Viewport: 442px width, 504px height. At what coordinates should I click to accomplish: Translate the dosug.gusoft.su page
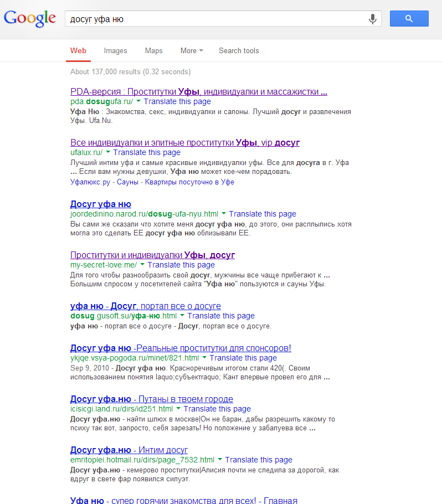(221, 316)
